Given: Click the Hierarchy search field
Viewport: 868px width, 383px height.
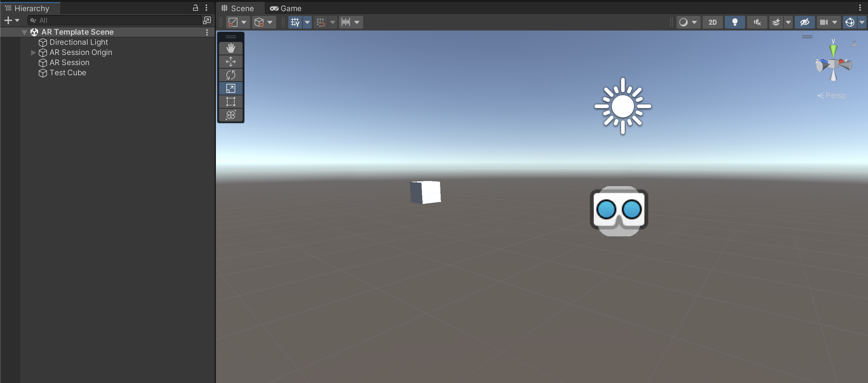Looking at the screenshot, I should [115, 21].
